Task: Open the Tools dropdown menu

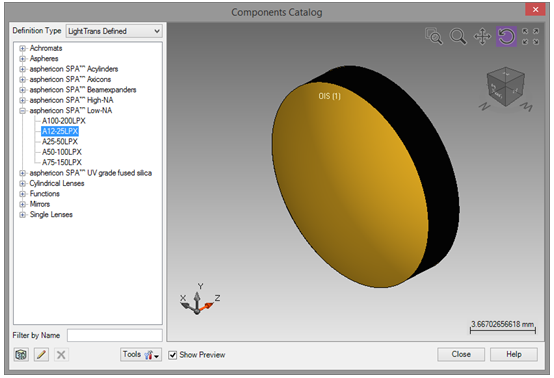Action: [141, 354]
